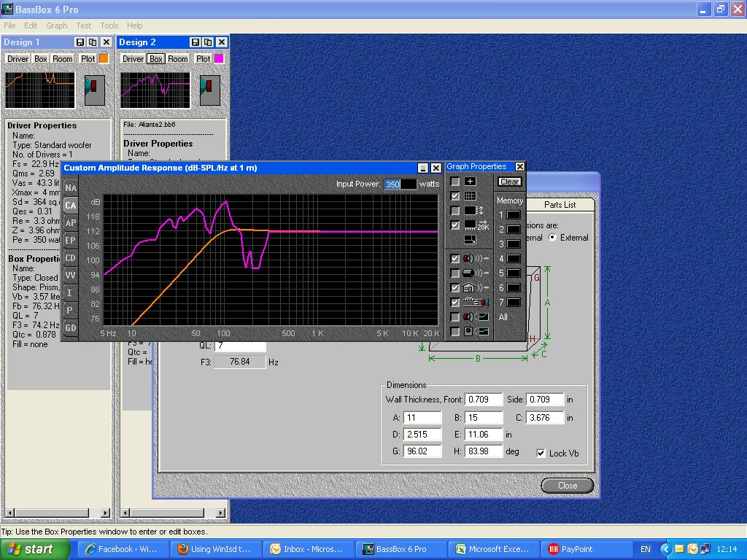Click the house room response icon

(x=476, y=288)
